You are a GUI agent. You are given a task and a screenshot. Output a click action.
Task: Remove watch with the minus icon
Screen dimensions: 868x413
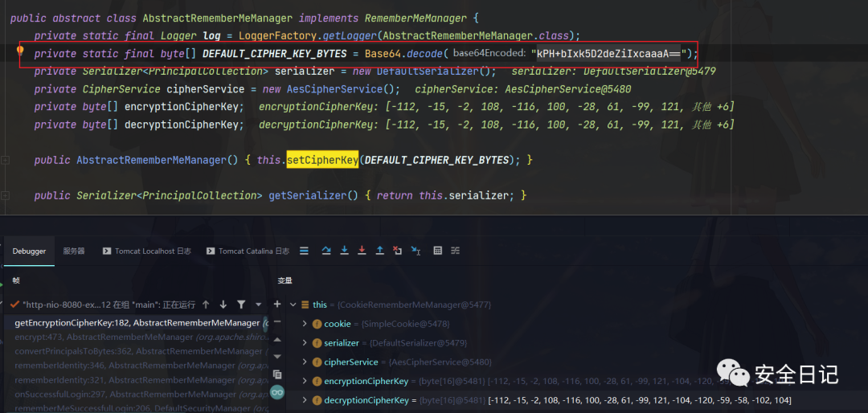[x=277, y=321]
